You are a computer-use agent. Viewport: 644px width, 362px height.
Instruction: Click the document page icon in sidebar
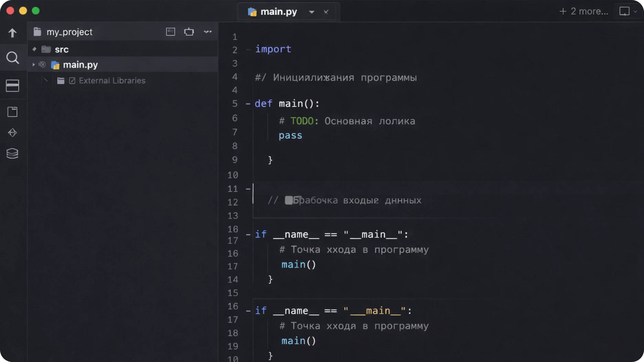[x=12, y=112]
